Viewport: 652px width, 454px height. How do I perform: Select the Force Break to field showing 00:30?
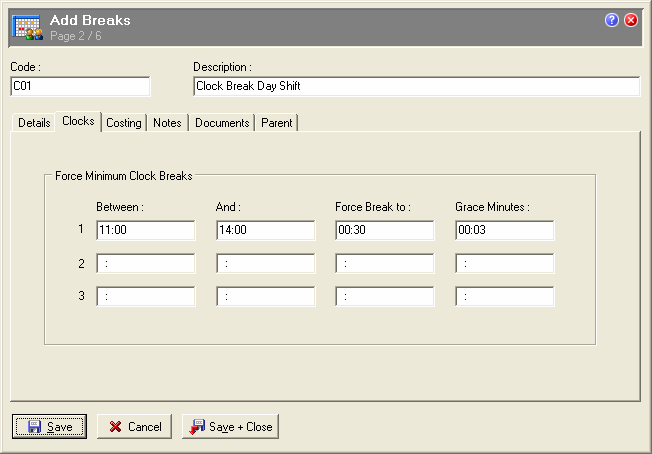click(385, 231)
